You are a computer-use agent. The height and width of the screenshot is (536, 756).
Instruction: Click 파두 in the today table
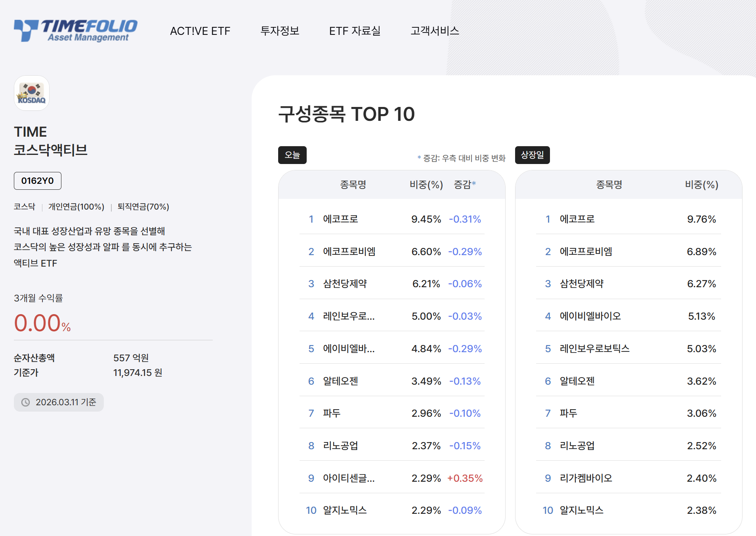[332, 413]
